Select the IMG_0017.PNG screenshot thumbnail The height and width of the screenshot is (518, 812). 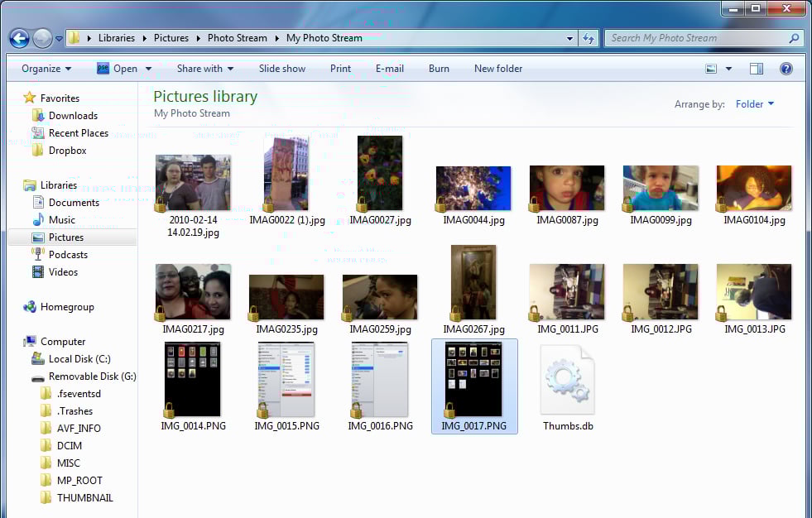coord(473,379)
